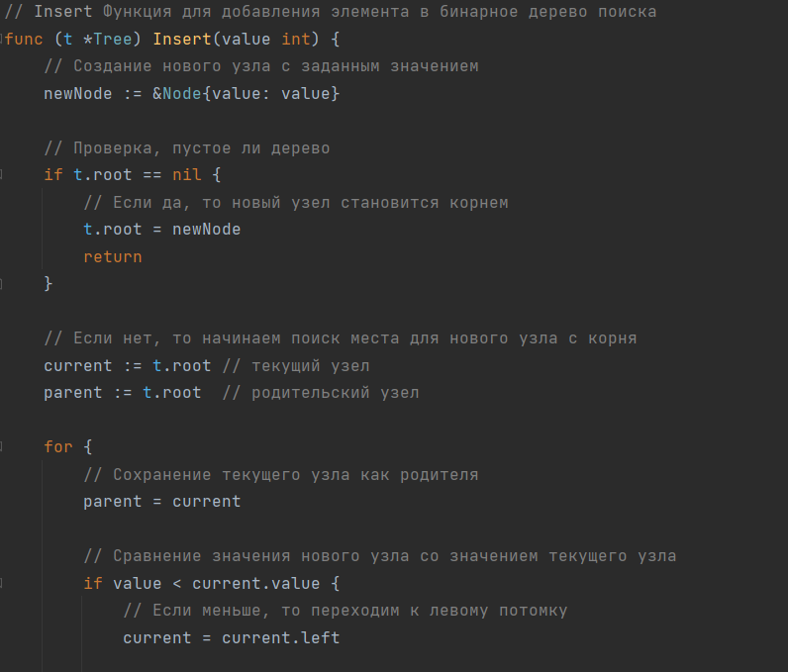Collapse the Insert function fold marker
The width and height of the screenshot is (788, 672).
[3, 40]
